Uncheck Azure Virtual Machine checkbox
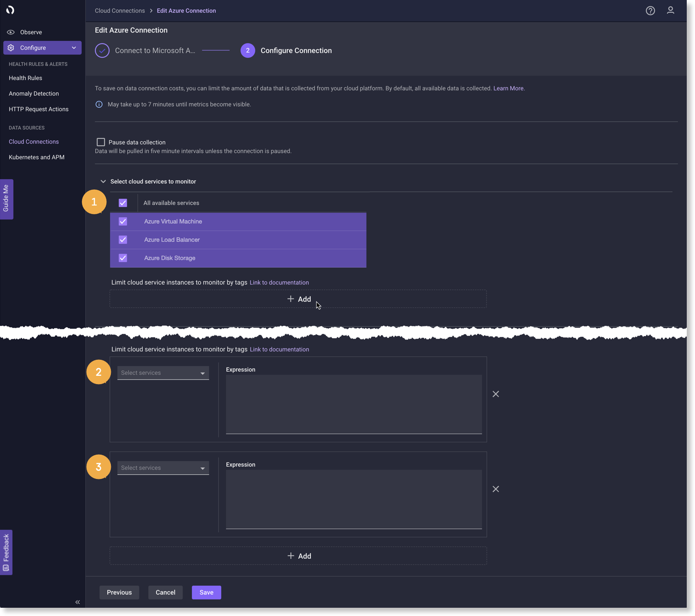This screenshot has height=616, width=695. [x=123, y=221]
